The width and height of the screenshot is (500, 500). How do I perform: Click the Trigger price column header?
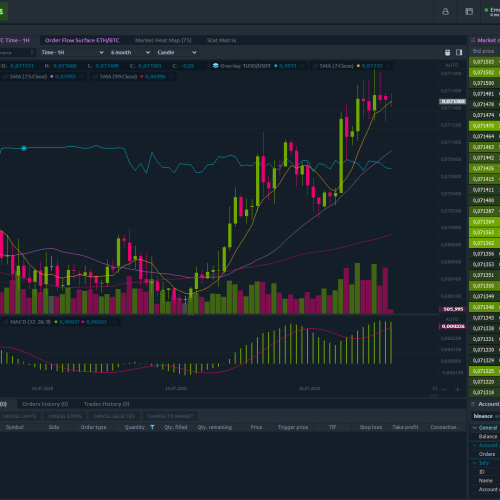tap(293, 427)
